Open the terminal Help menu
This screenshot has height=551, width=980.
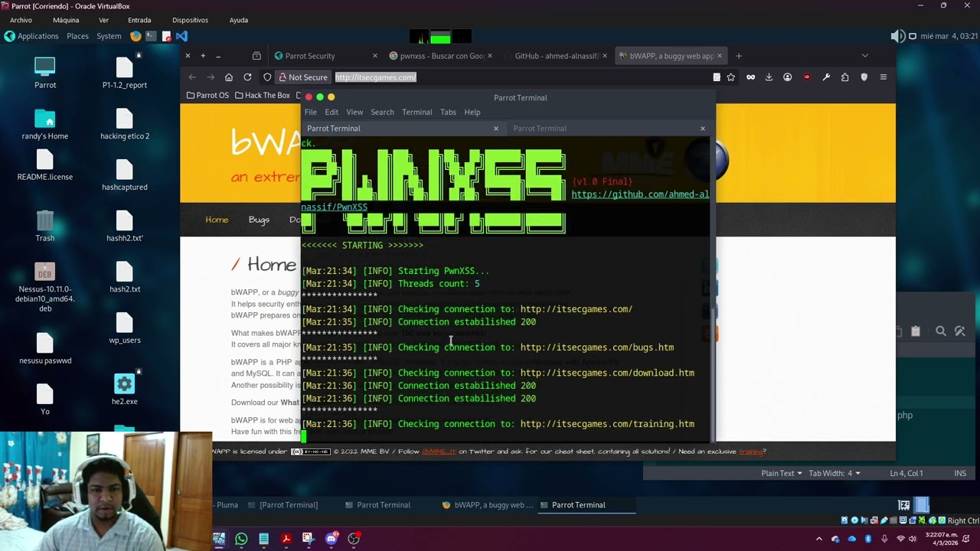click(x=472, y=112)
